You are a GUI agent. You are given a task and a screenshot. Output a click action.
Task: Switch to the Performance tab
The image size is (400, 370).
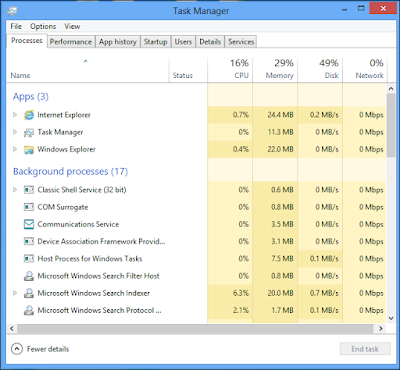coord(71,42)
